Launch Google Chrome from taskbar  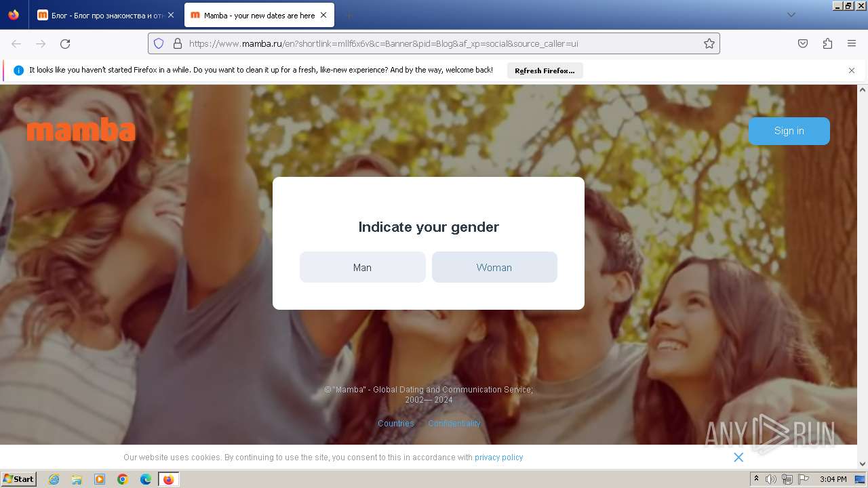point(123,479)
